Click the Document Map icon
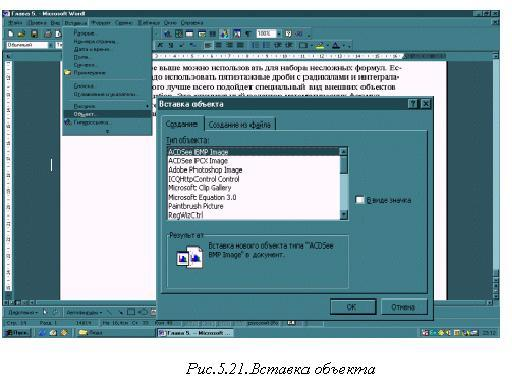Screen dimensions: 512x384 tap(237, 34)
